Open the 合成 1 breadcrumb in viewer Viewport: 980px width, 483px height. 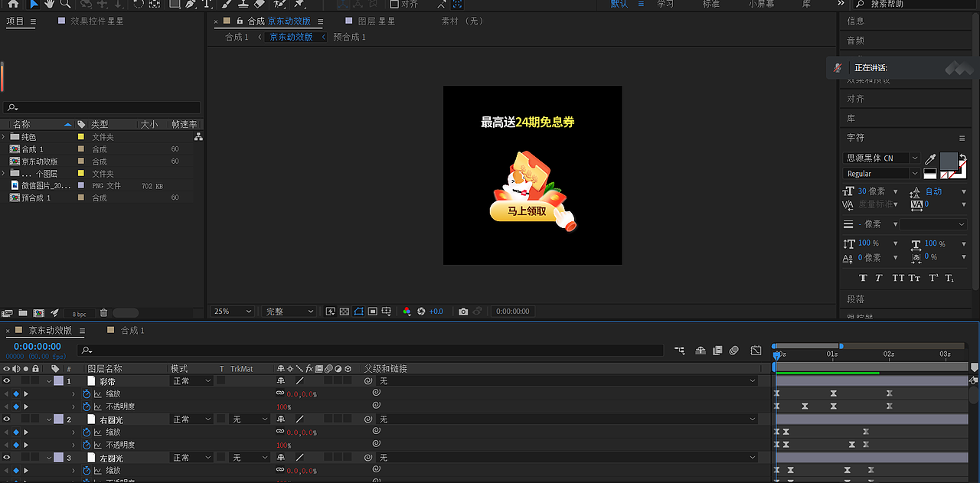237,37
